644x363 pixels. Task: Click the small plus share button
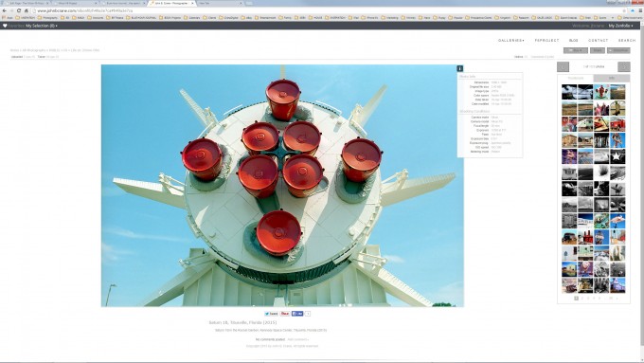(308, 314)
